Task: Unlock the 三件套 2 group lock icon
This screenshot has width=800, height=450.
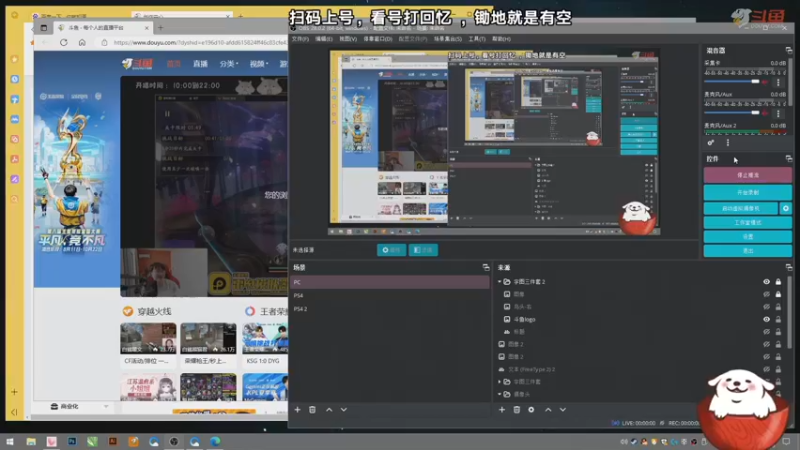Action: pos(778,282)
